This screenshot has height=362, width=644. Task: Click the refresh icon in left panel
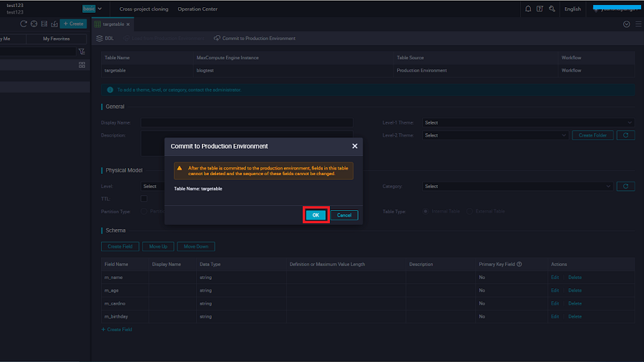pyautogui.click(x=23, y=24)
